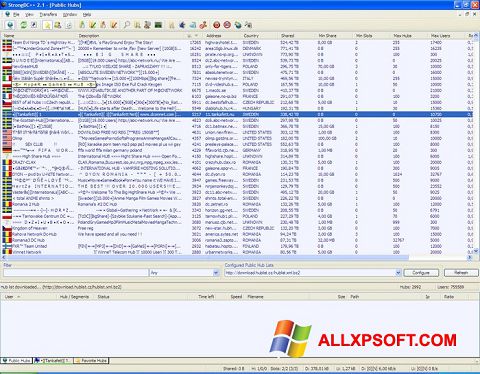Sort transfers by Hub / Segments column

click(77, 296)
